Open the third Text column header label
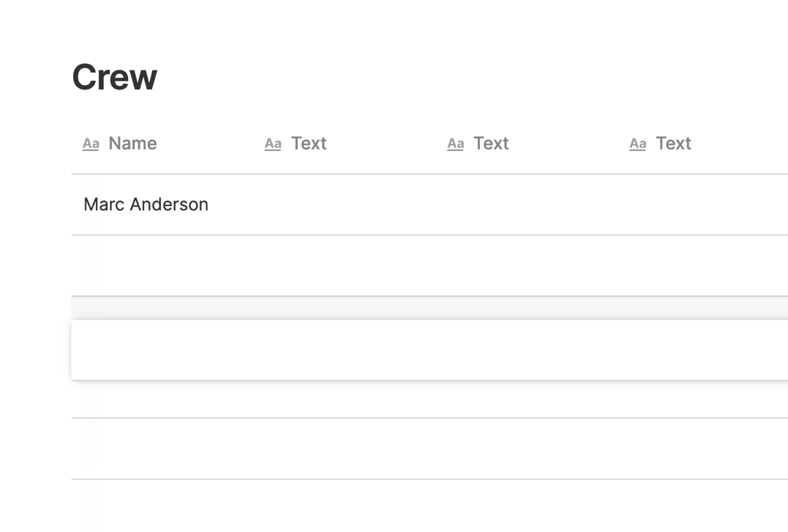 pyautogui.click(x=673, y=143)
